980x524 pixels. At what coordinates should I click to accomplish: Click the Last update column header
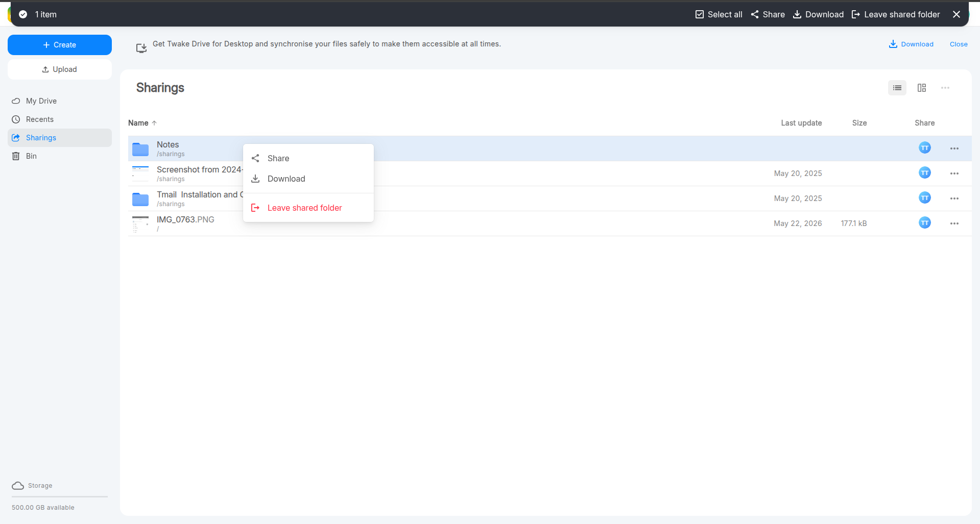[801, 123]
